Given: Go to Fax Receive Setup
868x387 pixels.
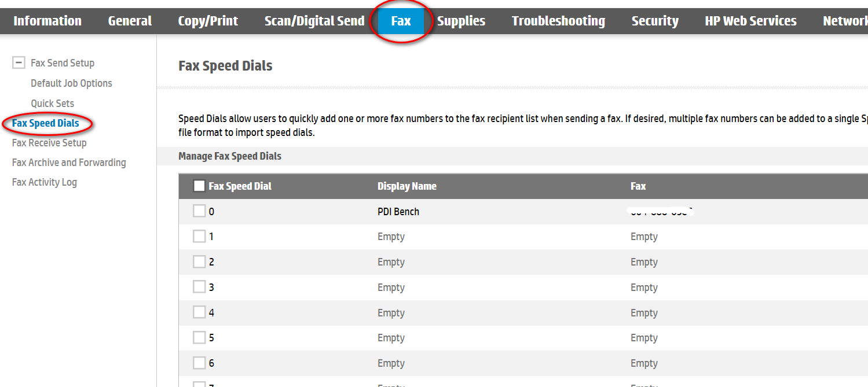Looking at the screenshot, I should (x=49, y=143).
